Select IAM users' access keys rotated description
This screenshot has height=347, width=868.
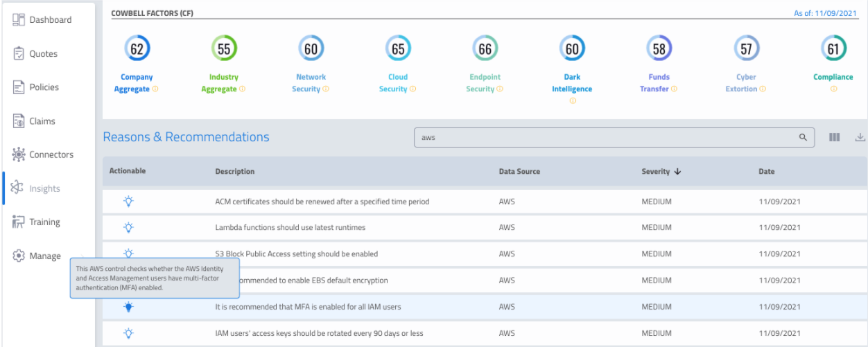(319, 333)
